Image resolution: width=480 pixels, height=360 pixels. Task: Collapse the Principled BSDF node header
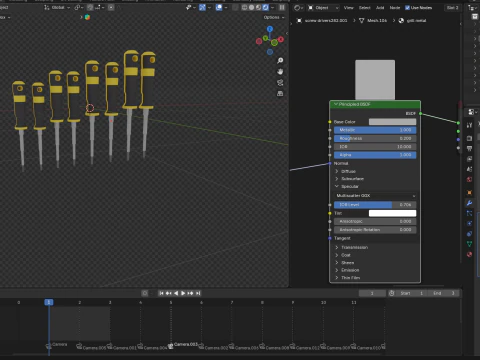pyautogui.click(x=336, y=104)
